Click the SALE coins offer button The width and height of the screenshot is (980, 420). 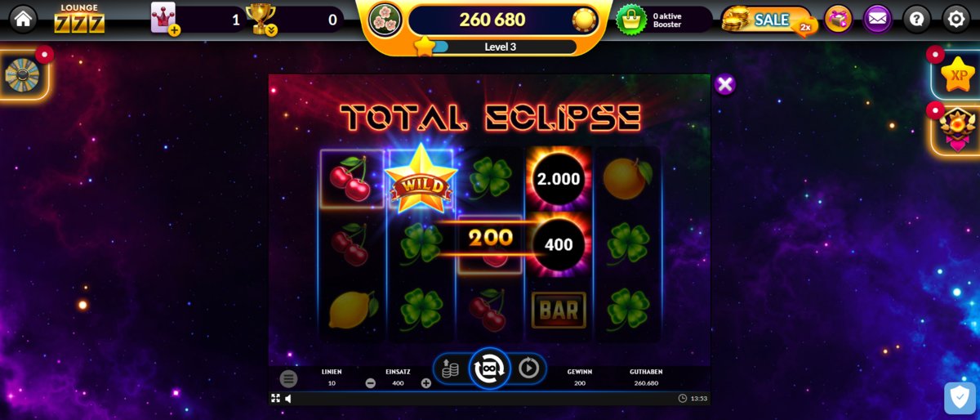(766, 20)
